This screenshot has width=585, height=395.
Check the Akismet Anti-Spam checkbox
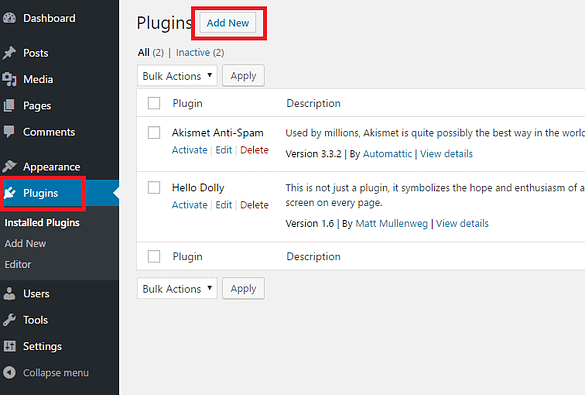154,132
